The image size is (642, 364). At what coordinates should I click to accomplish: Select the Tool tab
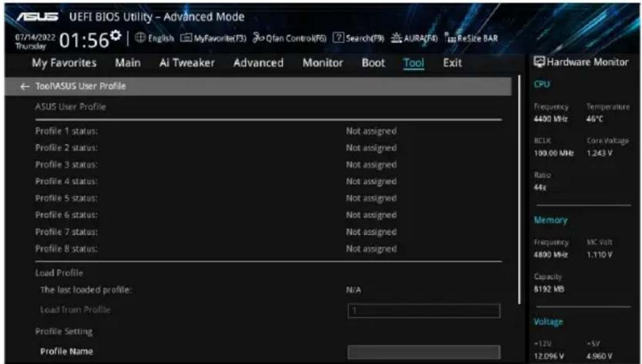pos(413,63)
